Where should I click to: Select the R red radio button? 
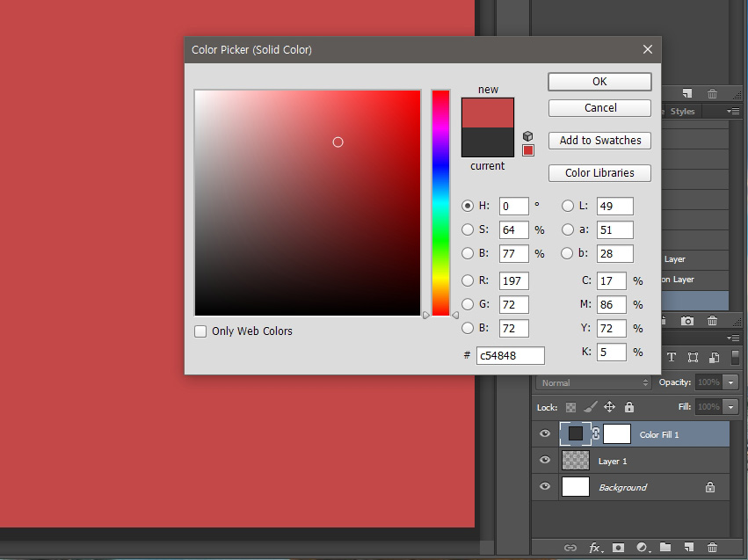click(x=468, y=280)
